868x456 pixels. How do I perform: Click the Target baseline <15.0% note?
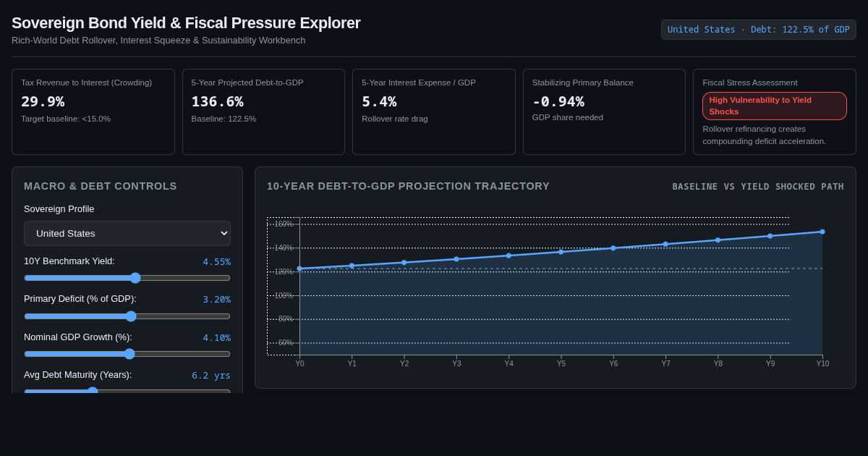(x=66, y=119)
